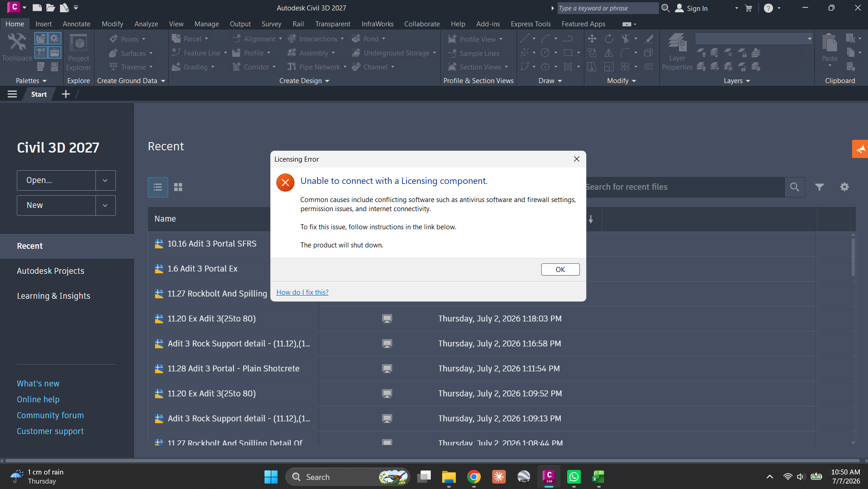Open the layer selection combo box
The height and width of the screenshot is (489, 868).
754,39
